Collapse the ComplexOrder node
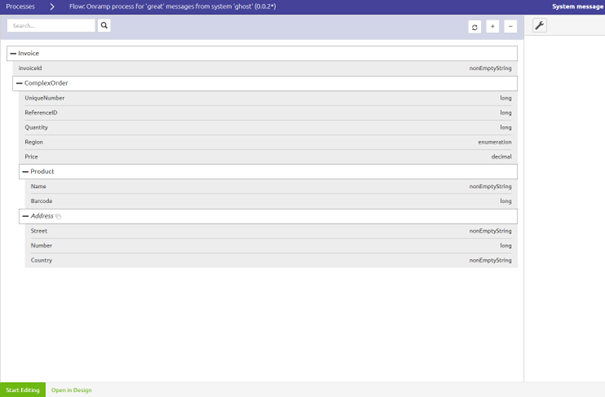Image resolution: width=605 pixels, height=397 pixels. (x=19, y=83)
